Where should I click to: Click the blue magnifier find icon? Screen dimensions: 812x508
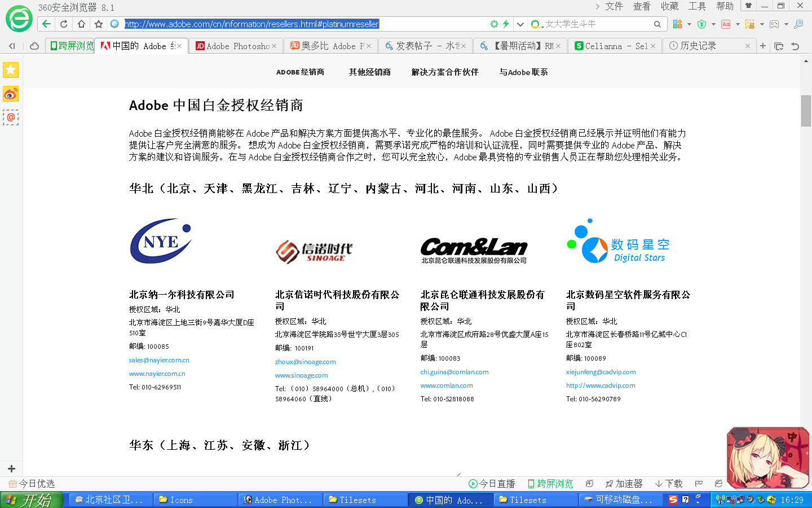[798, 24]
